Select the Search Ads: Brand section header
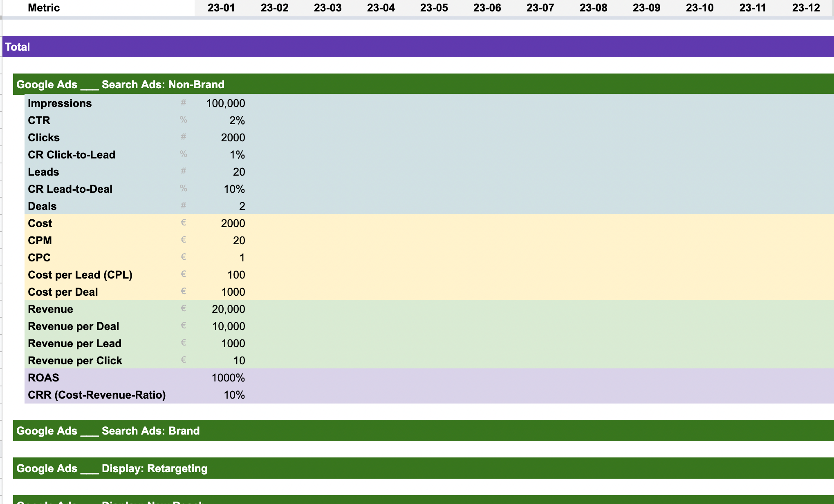 tap(424, 430)
